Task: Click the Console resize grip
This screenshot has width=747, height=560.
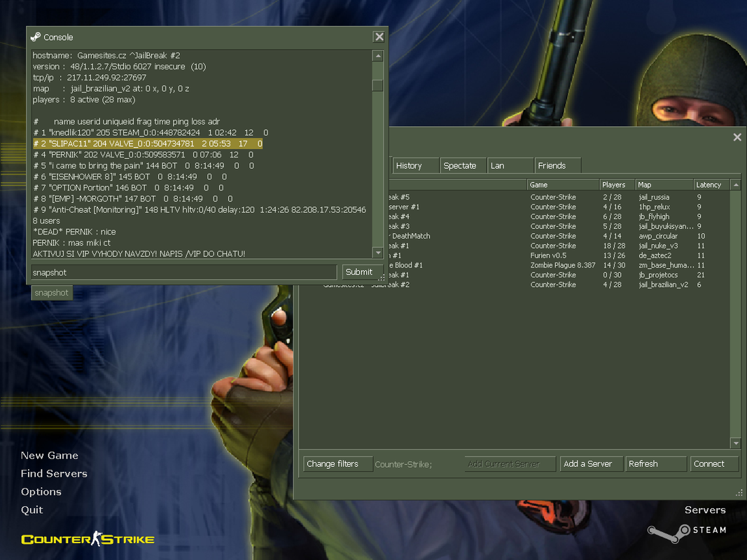Action: [x=382, y=278]
